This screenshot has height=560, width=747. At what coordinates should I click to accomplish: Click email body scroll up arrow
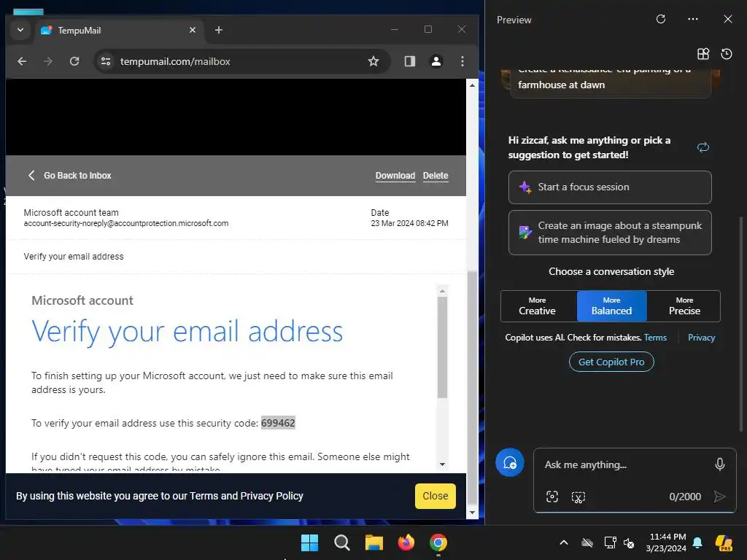(443, 290)
